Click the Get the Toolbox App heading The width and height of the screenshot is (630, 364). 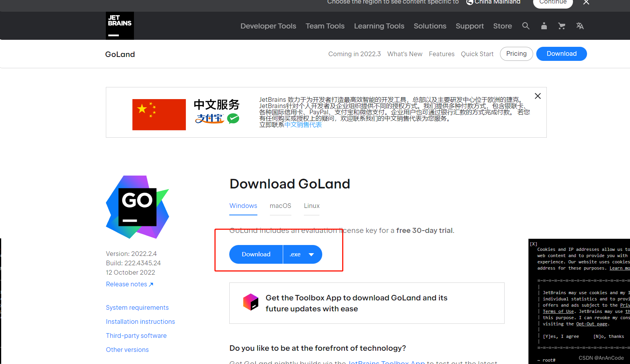pyautogui.click(x=357, y=303)
